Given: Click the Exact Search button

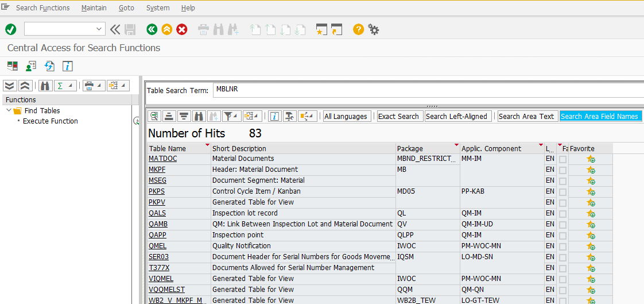Looking at the screenshot, I should [398, 116].
